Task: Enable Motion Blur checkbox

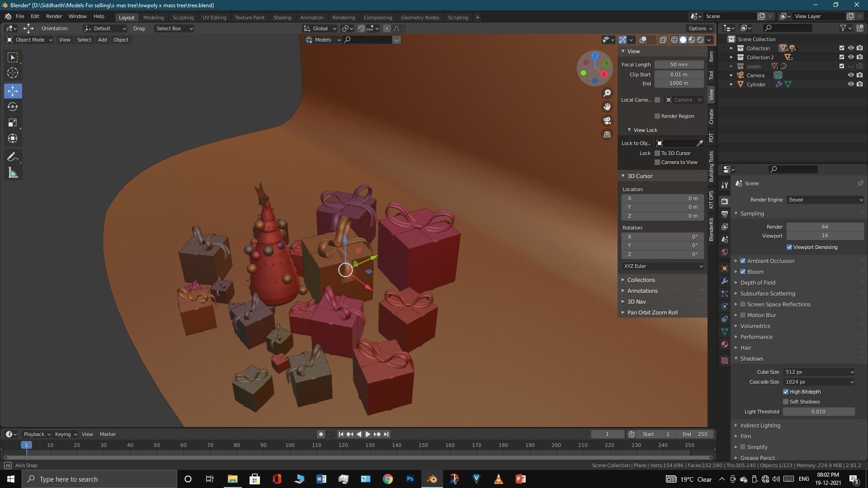Action: [743, 315]
